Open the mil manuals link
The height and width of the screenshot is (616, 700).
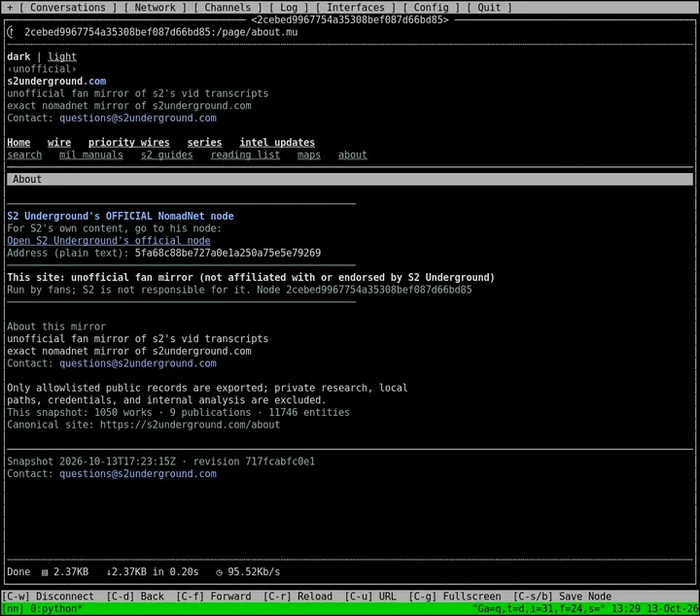[91, 154]
